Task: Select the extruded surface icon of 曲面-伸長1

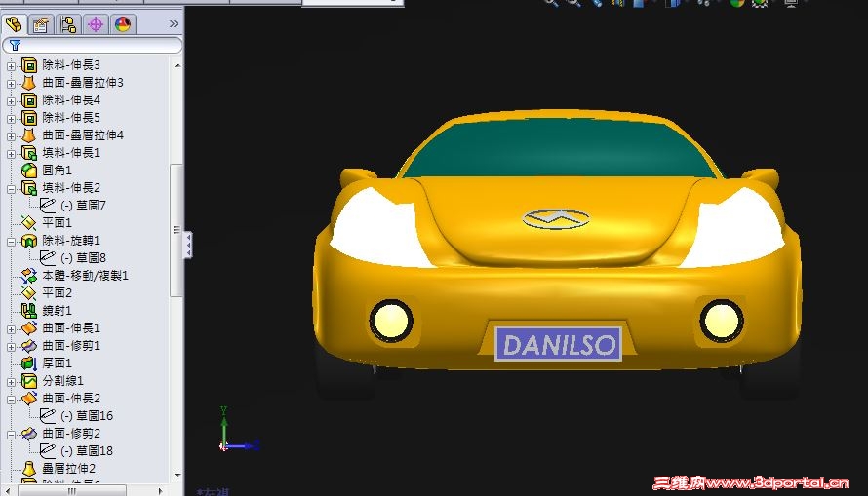Action: [29, 327]
